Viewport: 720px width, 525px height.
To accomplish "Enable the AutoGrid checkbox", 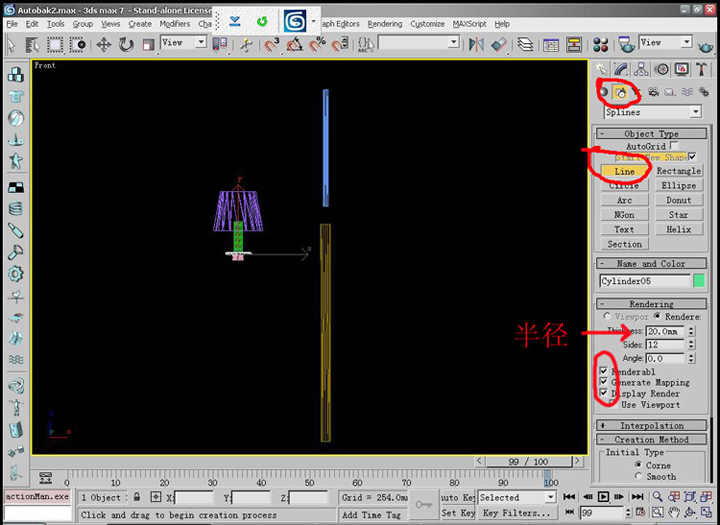I will pos(674,146).
